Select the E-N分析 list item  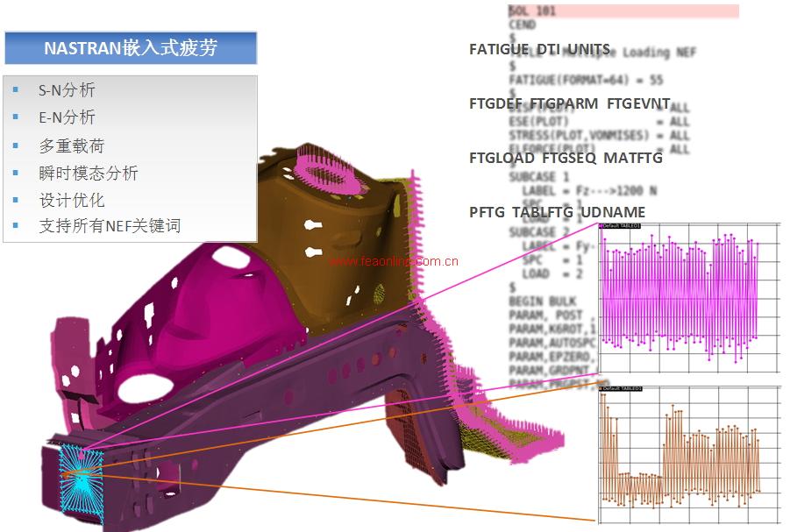[x=67, y=117]
